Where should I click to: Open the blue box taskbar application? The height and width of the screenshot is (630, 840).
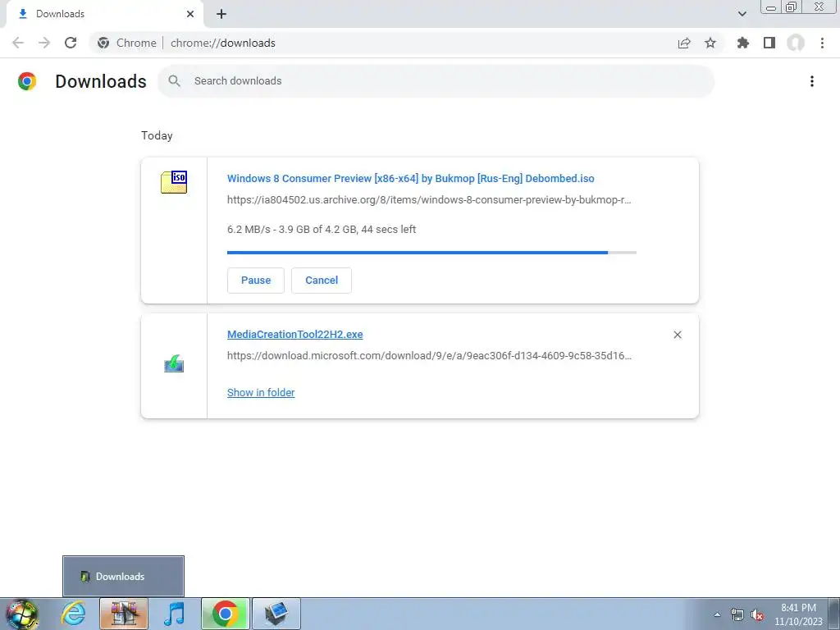point(276,614)
